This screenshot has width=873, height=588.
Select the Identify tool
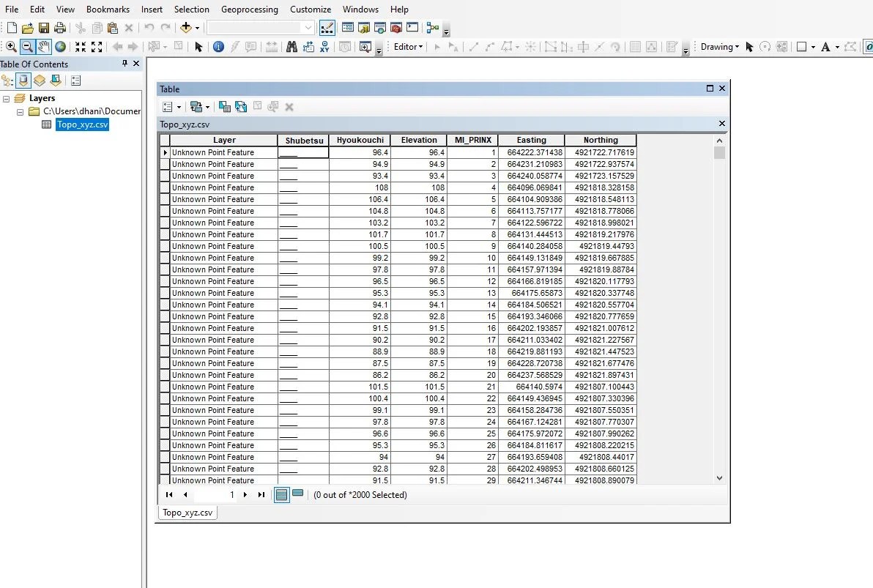(x=218, y=46)
